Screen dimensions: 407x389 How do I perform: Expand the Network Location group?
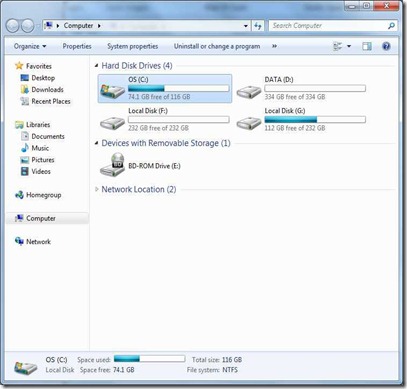pyautogui.click(x=96, y=189)
